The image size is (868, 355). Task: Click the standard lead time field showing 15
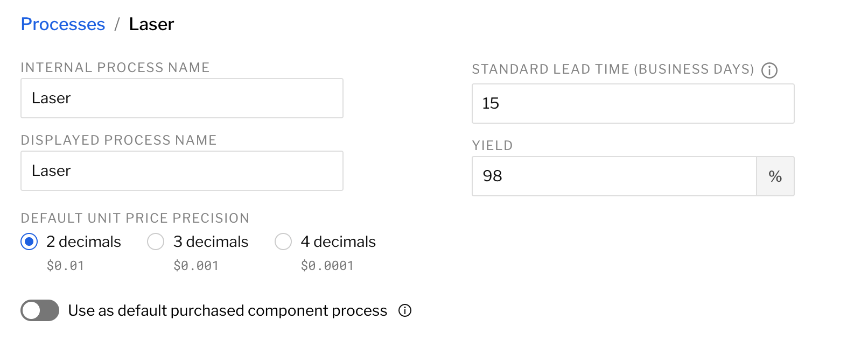click(632, 103)
